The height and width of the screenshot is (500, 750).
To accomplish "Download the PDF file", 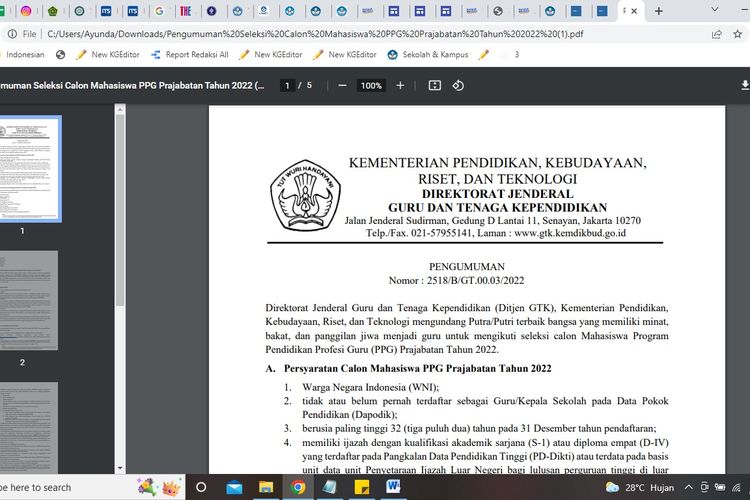I will (x=744, y=86).
